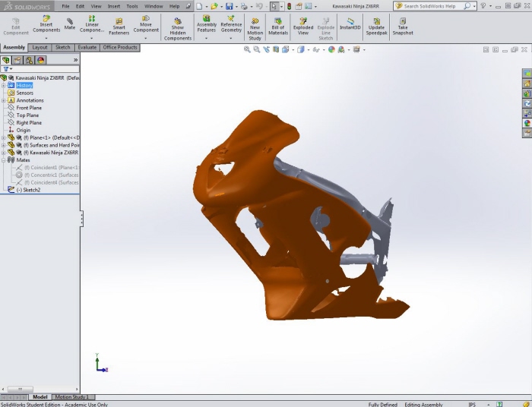
Task: Open the Reference Geometry dropdown arrow
Action: click(x=231, y=37)
